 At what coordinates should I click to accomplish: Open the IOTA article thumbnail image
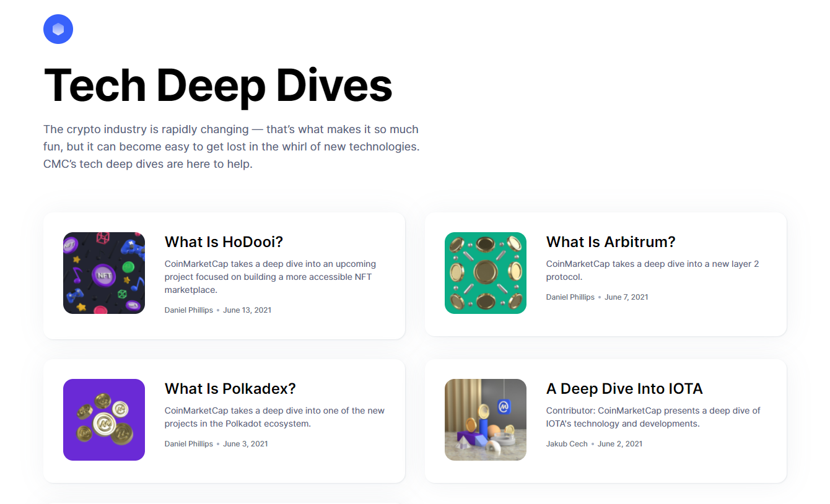(x=486, y=420)
